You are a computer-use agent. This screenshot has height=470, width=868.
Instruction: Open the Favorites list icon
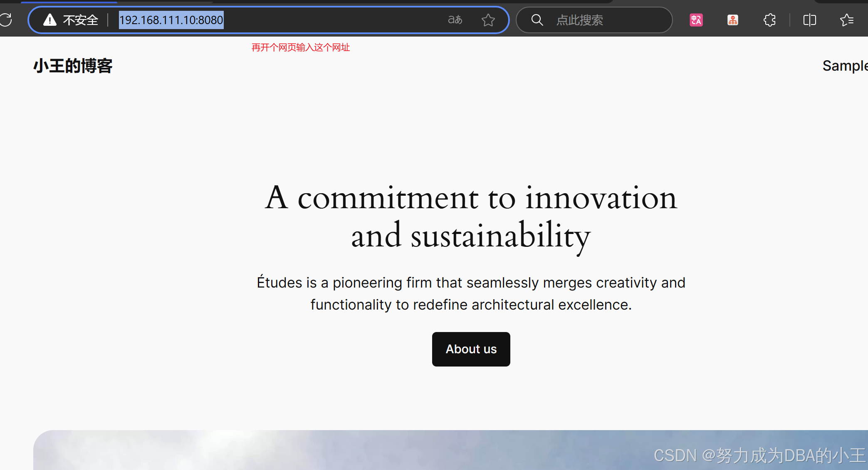(x=846, y=20)
